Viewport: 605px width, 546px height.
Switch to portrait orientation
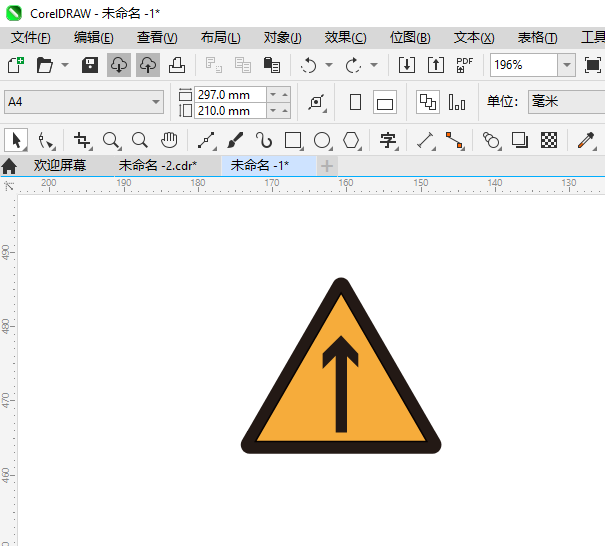(x=355, y=102)
